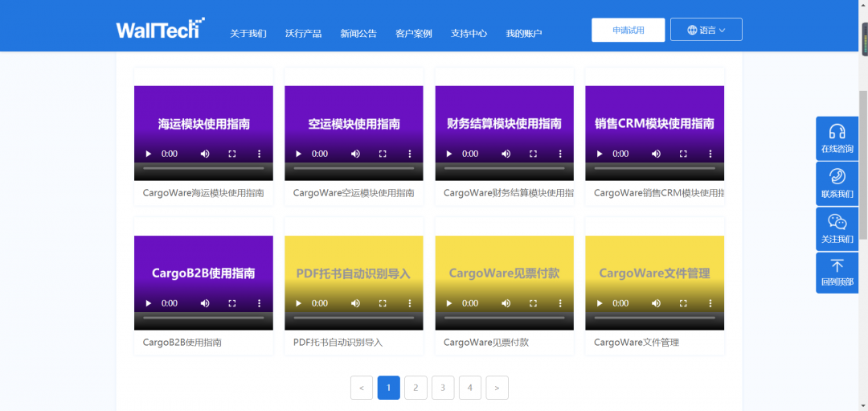Click the 海运模块使用指南 video progress bar
This screenshot has height=411, width=868.
pyautogui.click(x=203, y=168)
